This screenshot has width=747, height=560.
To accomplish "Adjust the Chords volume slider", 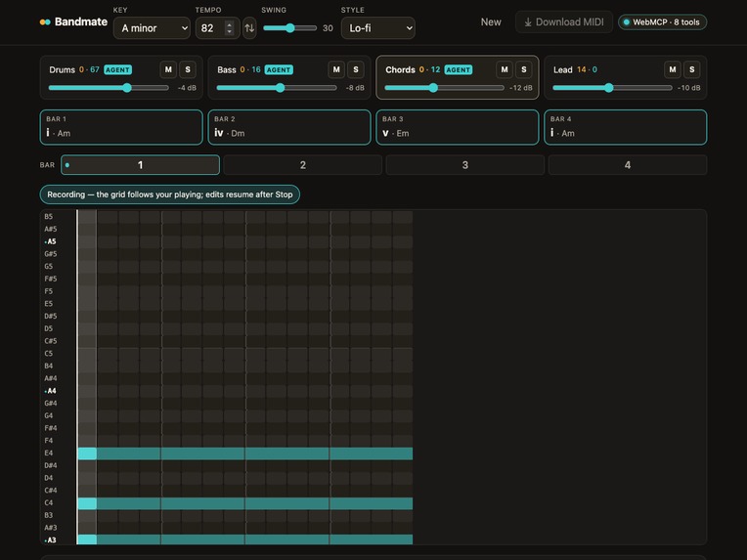I will pyautogui.click(x=445, y=88).
